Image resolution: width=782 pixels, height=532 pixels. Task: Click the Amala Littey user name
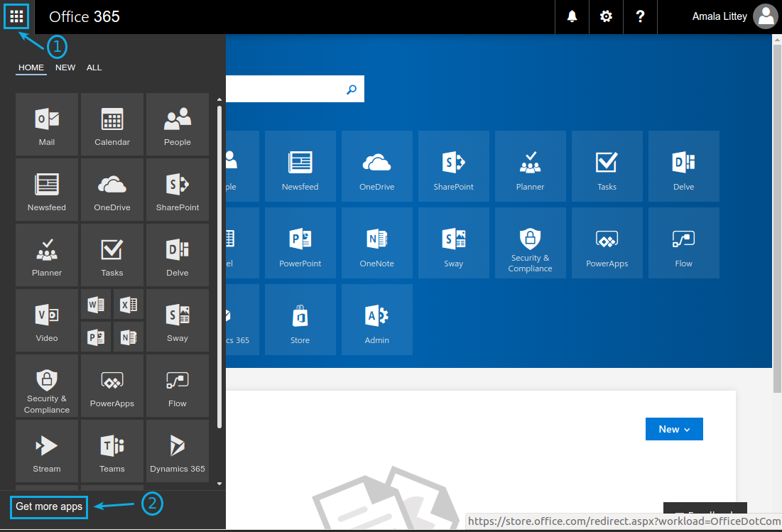click(719, 16)
